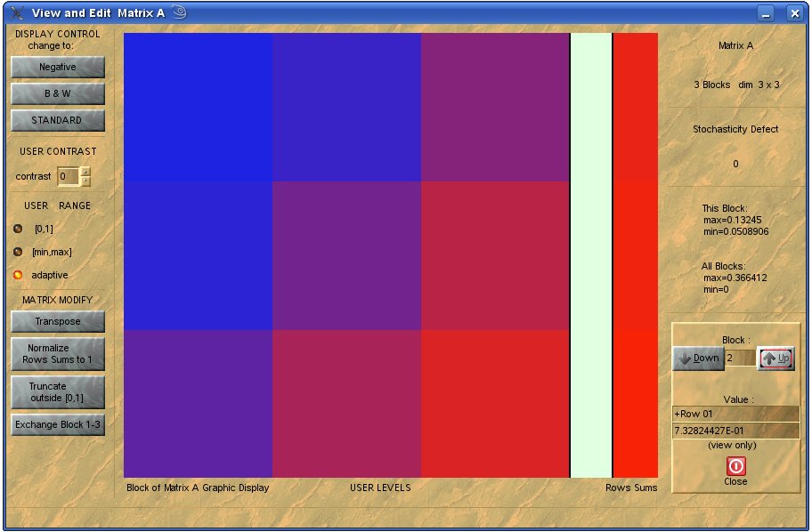Viewport: 812px width, 532px height.
Task: Click the top-left blue matrix cell
Action: [x=198, y=108]
